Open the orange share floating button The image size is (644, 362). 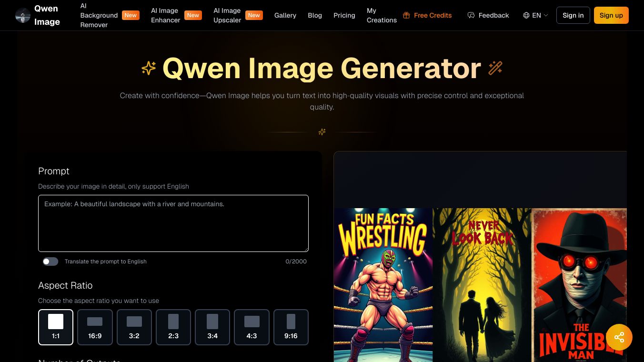619,337
